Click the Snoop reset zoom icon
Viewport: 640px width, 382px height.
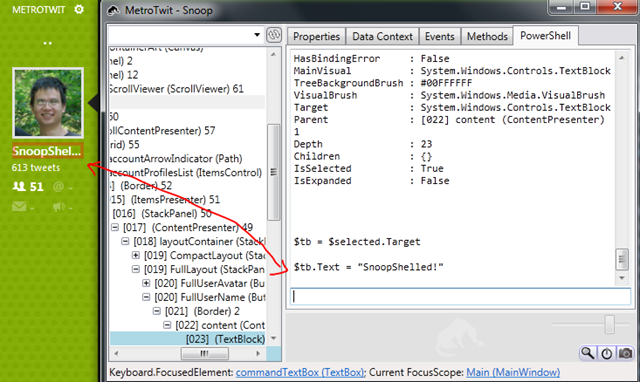607,353
